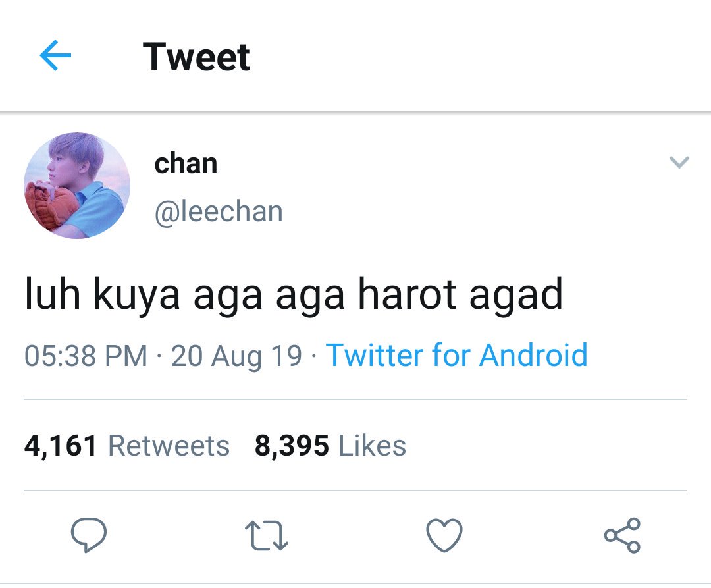
Task: Click the Tweet header title
Action: tap(196, 57)
